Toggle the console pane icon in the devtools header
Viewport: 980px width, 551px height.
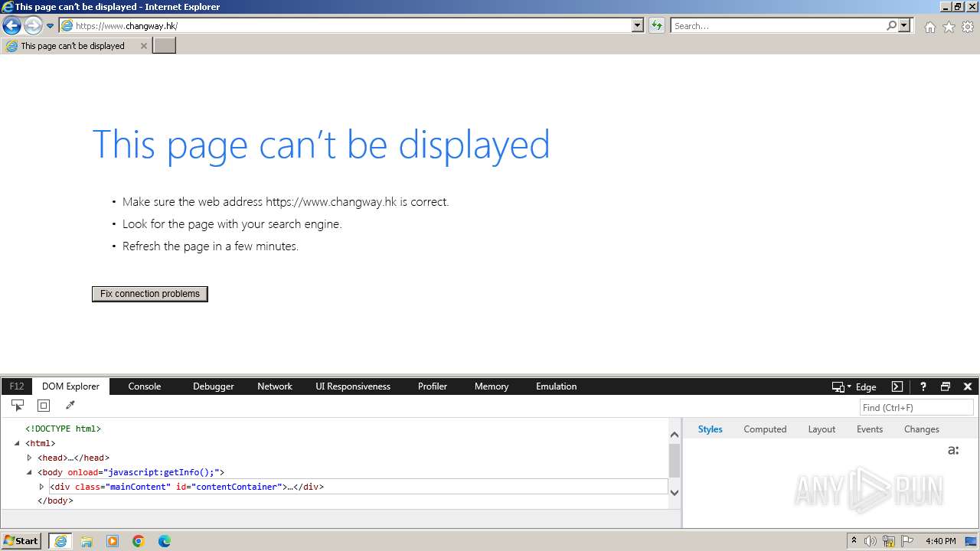pos(897,386)
